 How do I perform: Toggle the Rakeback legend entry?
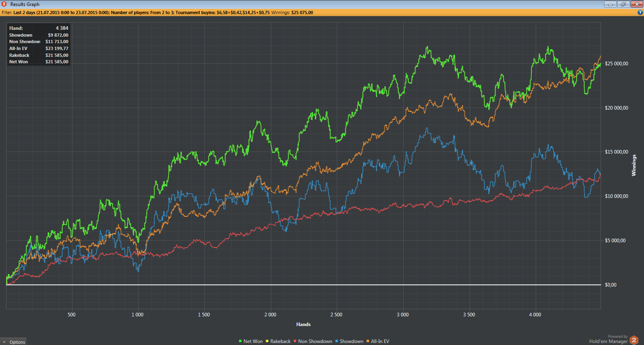(x=280, y=341)
